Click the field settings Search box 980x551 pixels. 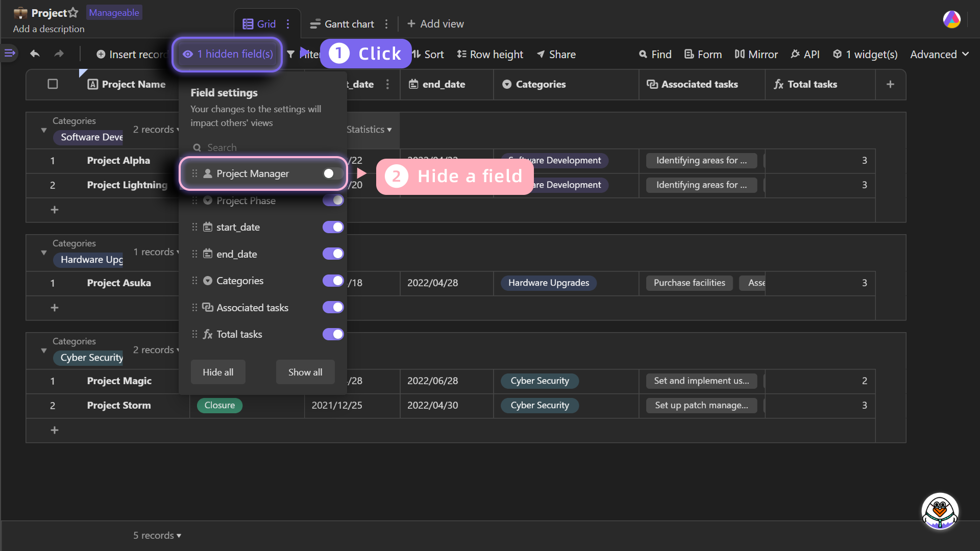(x=263, y=147)
